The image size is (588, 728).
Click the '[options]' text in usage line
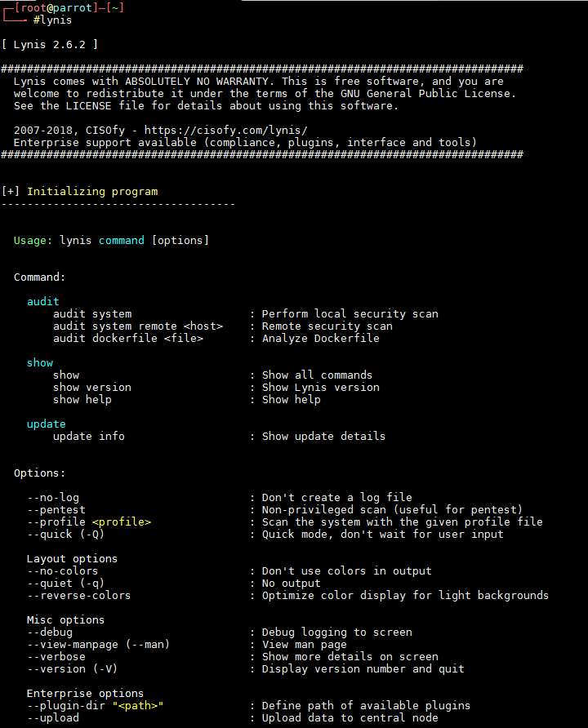[180, 241]
